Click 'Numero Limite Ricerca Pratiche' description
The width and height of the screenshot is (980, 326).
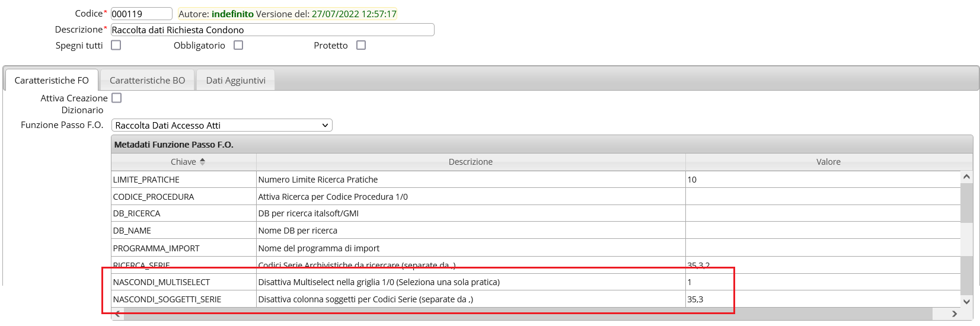[318, 180]
